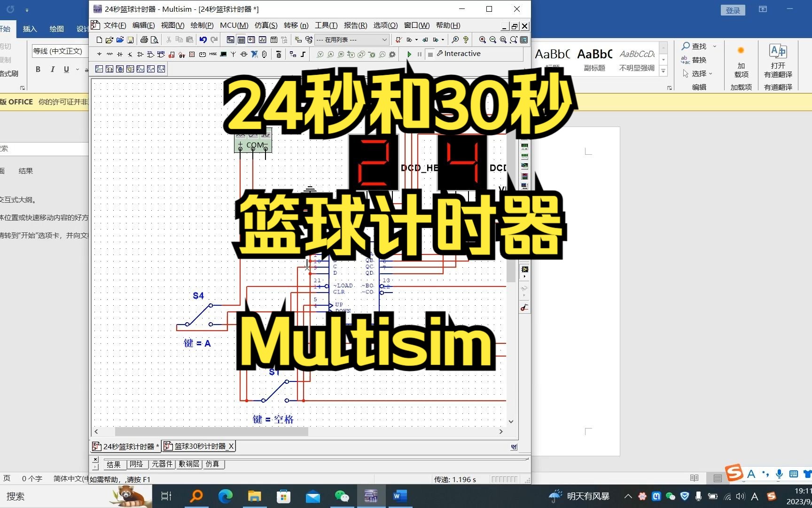The image size is (812, 508).
Task: Show hidden system tray icons
Action: click(628, 496)
